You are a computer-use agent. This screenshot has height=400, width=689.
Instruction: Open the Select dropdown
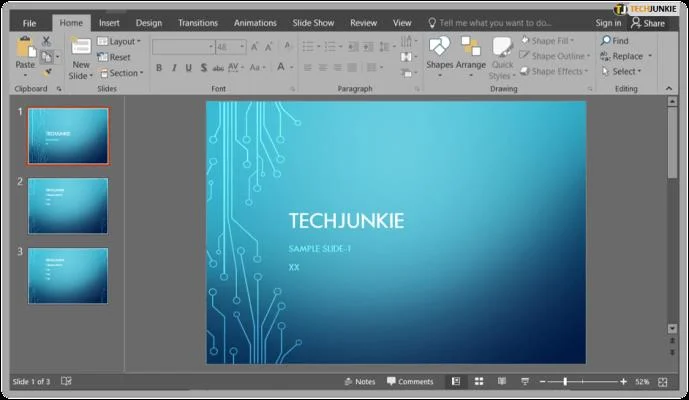click(x=621, y=71)
